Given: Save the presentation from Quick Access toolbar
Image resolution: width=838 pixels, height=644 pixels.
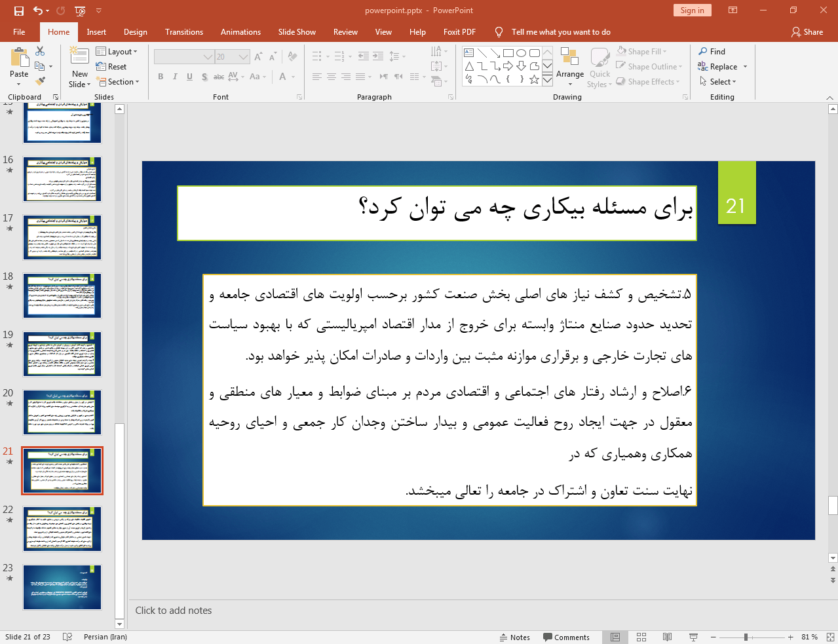Looking at the screenshot, I should point(19,10).
